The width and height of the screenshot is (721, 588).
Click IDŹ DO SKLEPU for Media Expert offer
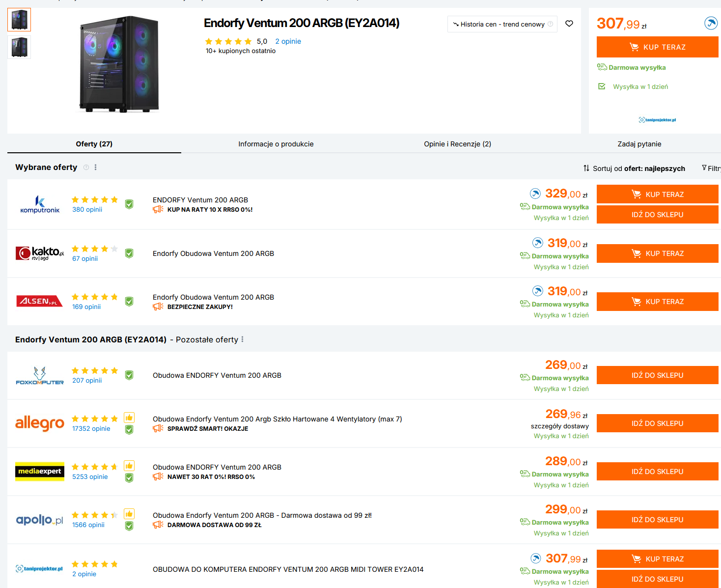point(658,472)
